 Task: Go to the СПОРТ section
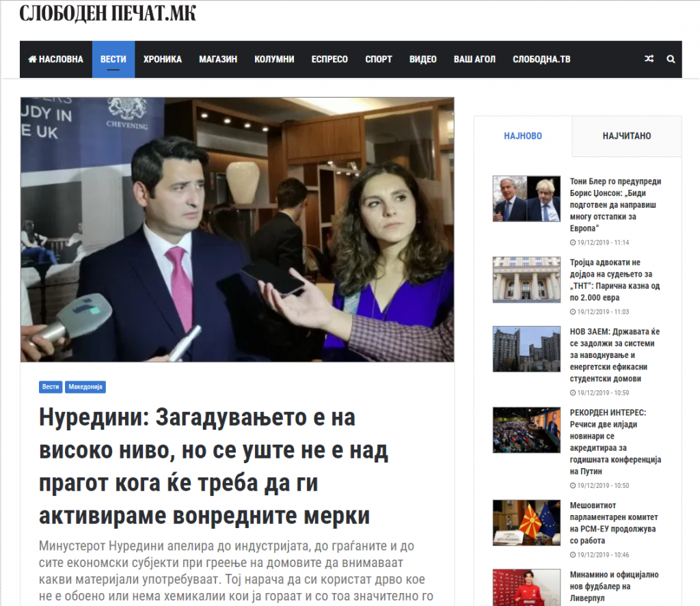click(379, 59)
